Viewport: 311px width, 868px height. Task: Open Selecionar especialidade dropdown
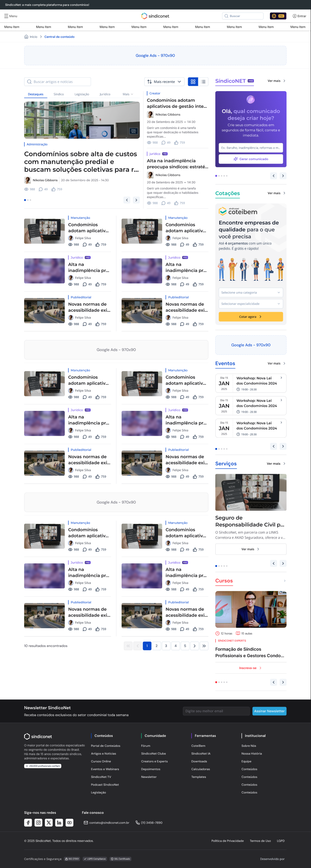pyautogui.click(x=251, y=304)
